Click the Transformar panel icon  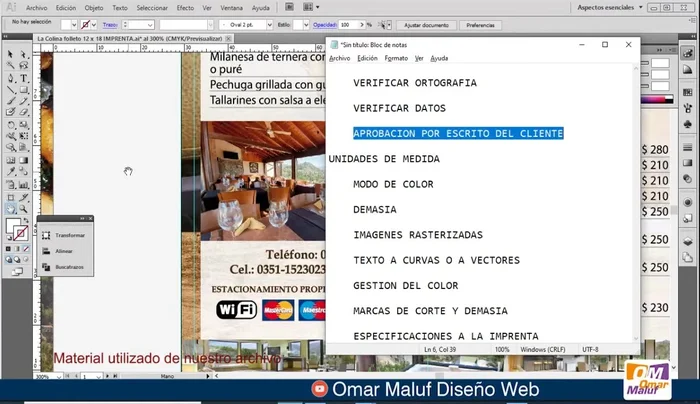(x=48, y=235)
